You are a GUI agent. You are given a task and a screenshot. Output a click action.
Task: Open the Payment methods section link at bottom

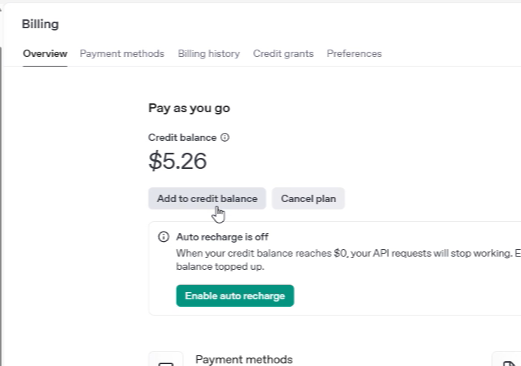[244, 359]
